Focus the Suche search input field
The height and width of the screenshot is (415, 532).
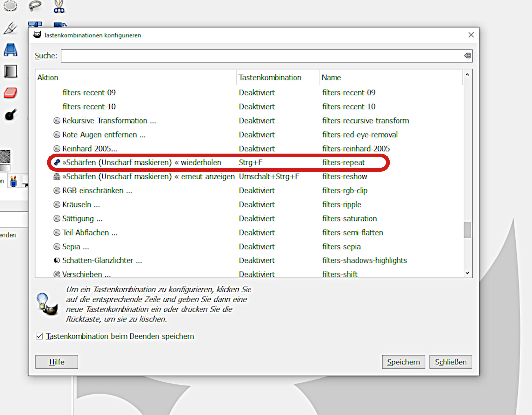coord(262,56)
